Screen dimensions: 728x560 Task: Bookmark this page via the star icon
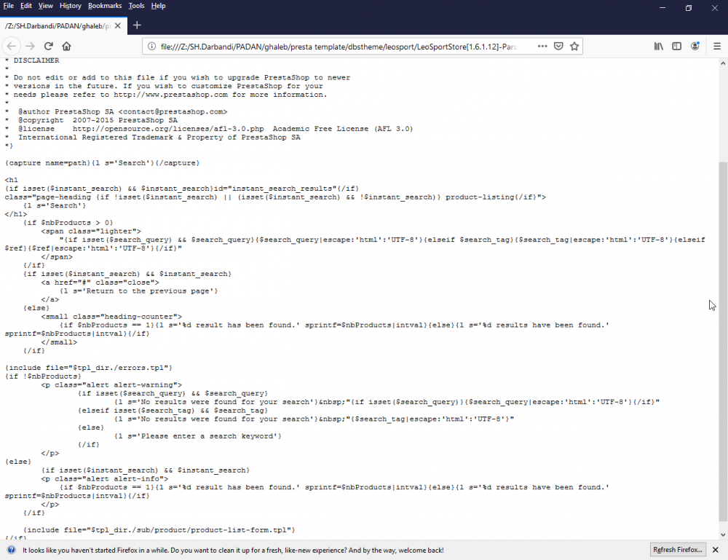click(x=574, y=45)
